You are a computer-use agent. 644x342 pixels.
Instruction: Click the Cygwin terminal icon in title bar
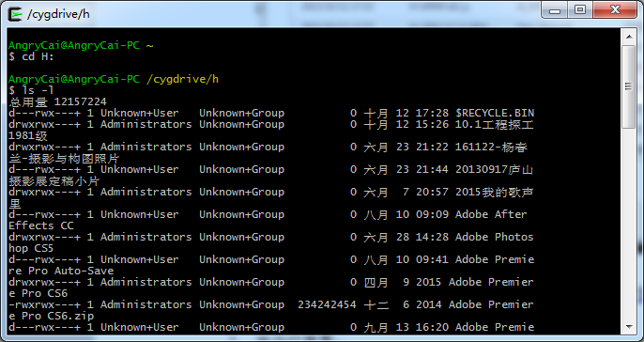[x=15, y=14]
